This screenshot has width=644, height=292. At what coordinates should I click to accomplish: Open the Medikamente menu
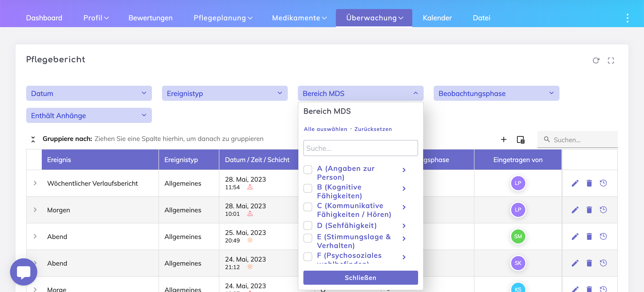click(x=299, y=18)
